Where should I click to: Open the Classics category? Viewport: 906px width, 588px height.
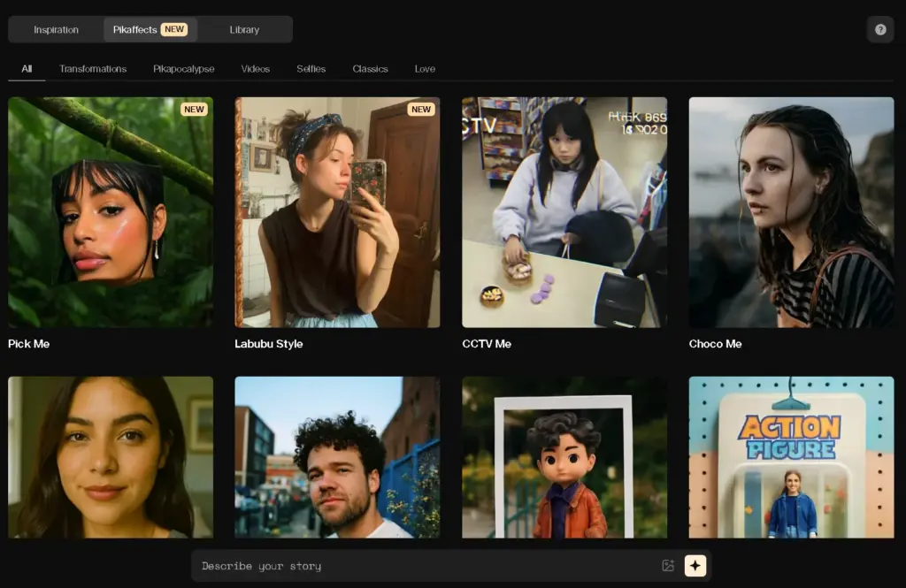tap(370, 69)
